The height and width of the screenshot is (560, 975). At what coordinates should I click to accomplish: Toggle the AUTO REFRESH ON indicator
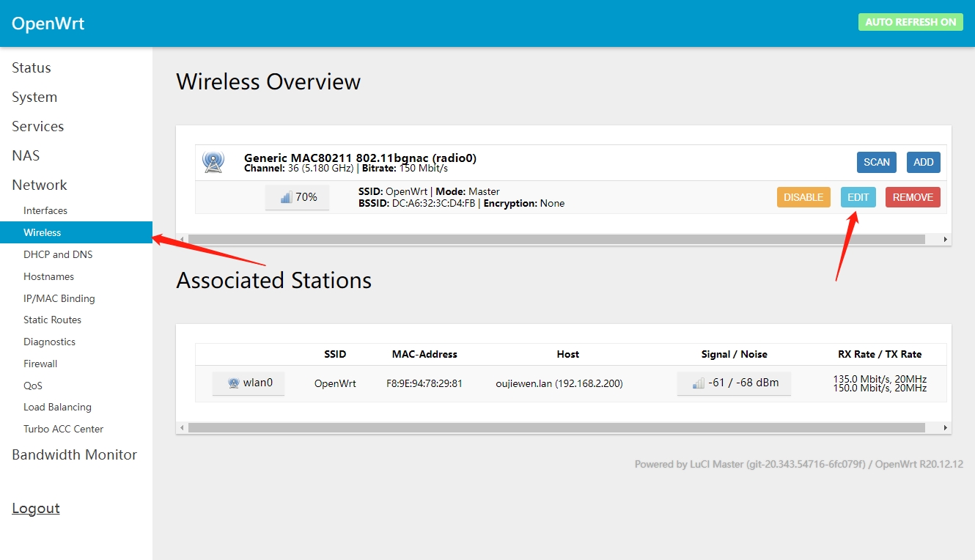pos(910,22)
